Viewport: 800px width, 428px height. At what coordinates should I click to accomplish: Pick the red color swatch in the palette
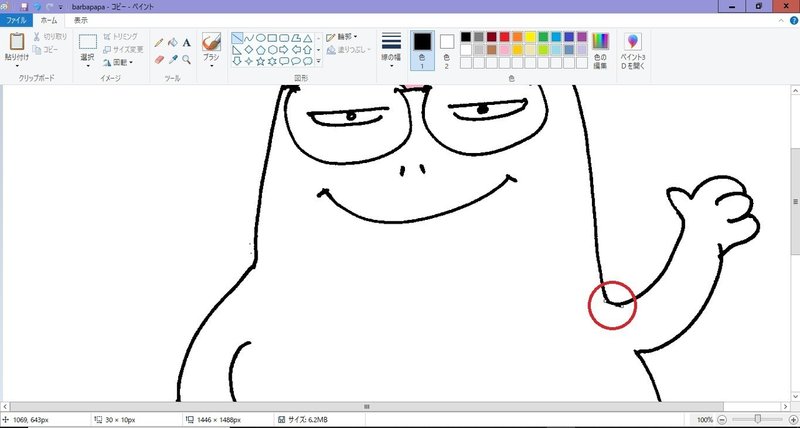pos(505,37)
